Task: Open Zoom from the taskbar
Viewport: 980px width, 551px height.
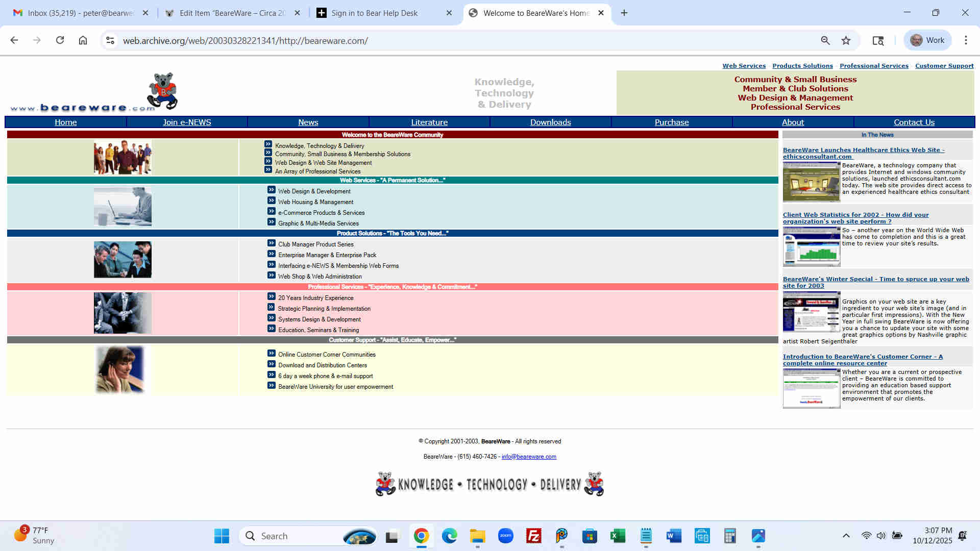Action: tap(505, 536)
